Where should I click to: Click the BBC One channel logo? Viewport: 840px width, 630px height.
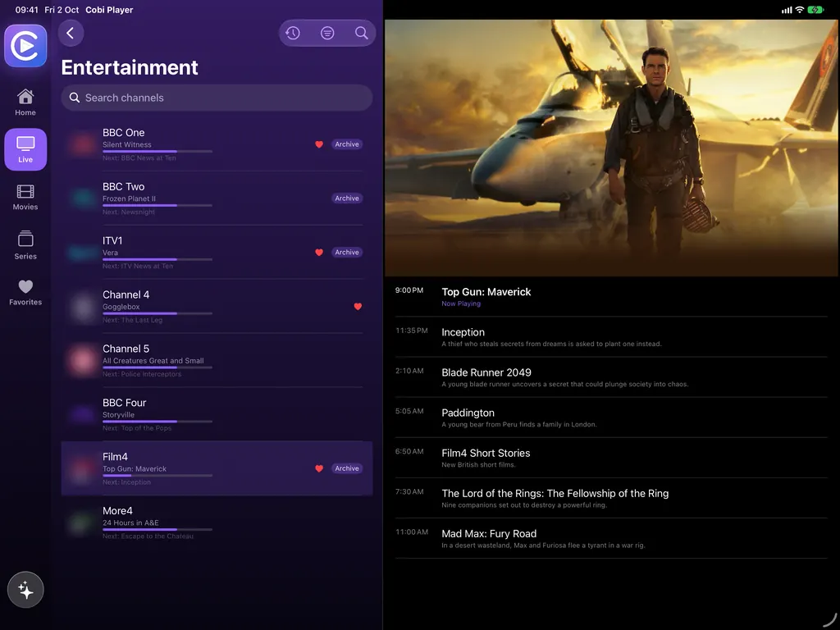point(83,144)
